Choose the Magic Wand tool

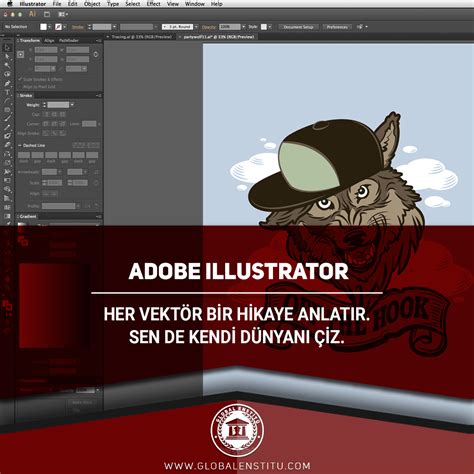(x=7, y=65)
